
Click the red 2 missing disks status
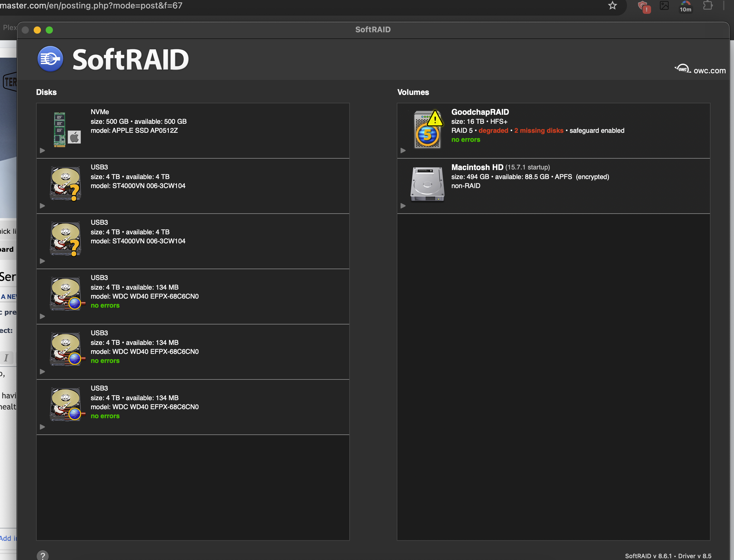point(539,131)
